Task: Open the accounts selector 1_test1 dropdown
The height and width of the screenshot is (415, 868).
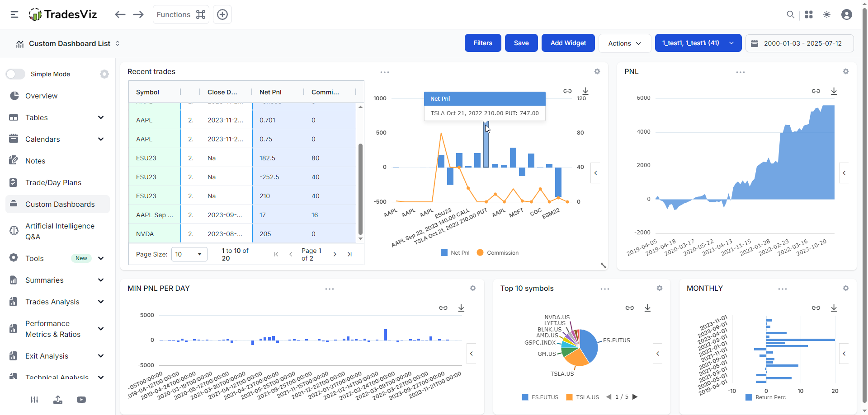Action: pyautogui.click(x=698, y=43)
